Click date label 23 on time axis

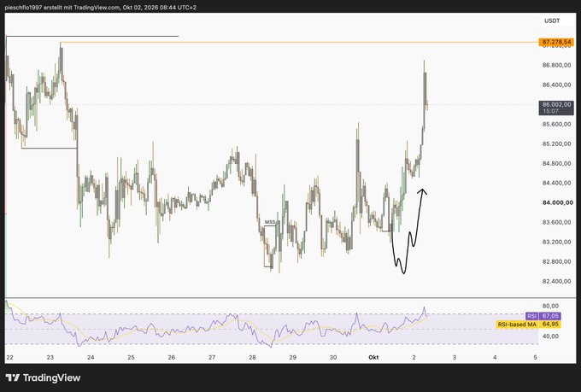click(50, 358)
